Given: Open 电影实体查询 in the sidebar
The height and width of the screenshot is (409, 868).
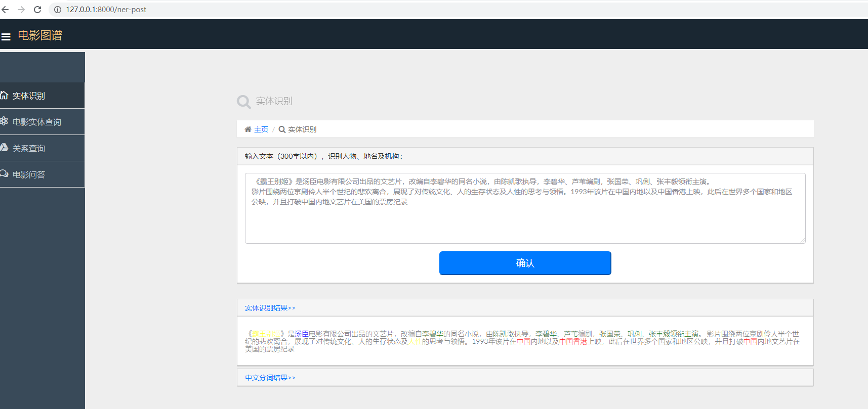Looking at the screenshot, I should click(42, 122).
